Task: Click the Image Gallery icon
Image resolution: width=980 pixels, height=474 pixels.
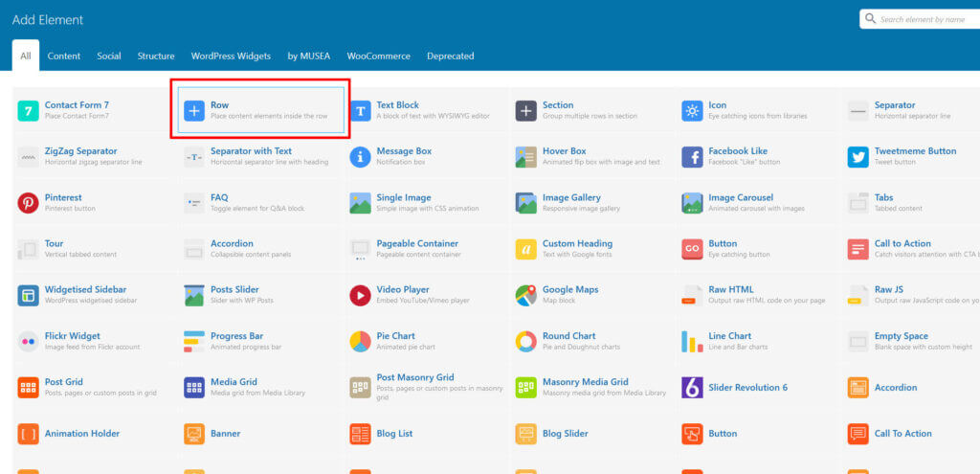Action: pyautogui.click(x=525, y=203)
